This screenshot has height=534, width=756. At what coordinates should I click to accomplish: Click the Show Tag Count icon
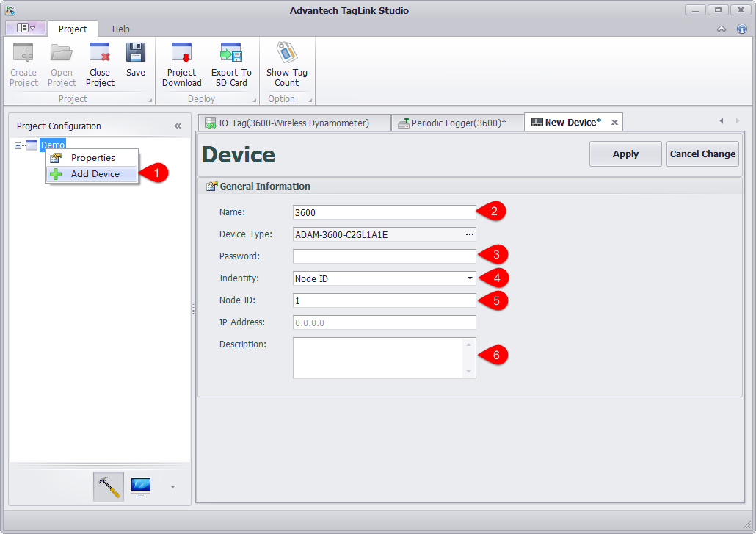286,54
